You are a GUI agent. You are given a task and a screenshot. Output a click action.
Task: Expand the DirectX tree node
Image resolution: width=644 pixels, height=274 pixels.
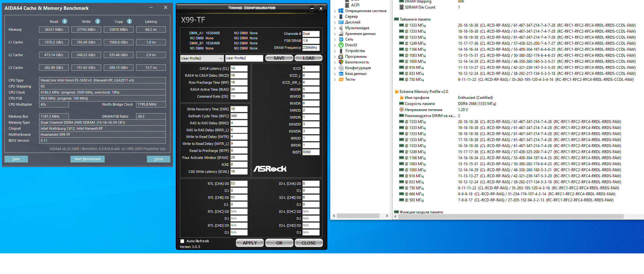(335, 45)
